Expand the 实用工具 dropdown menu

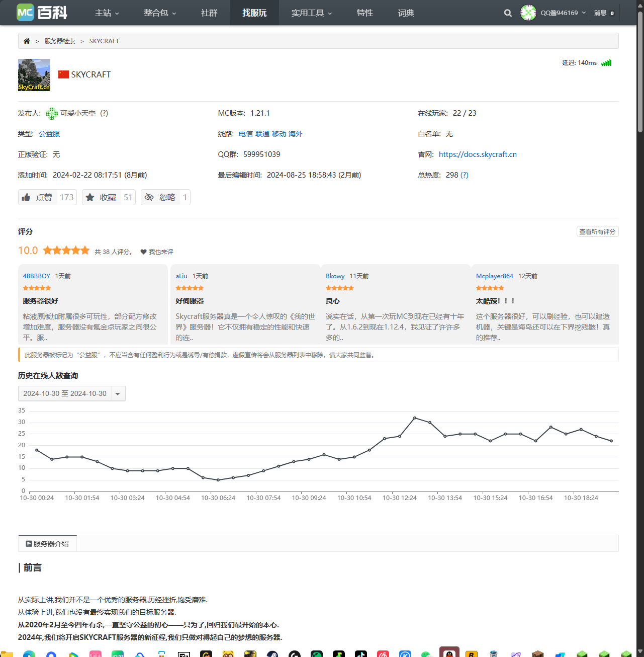coord(312,13)
